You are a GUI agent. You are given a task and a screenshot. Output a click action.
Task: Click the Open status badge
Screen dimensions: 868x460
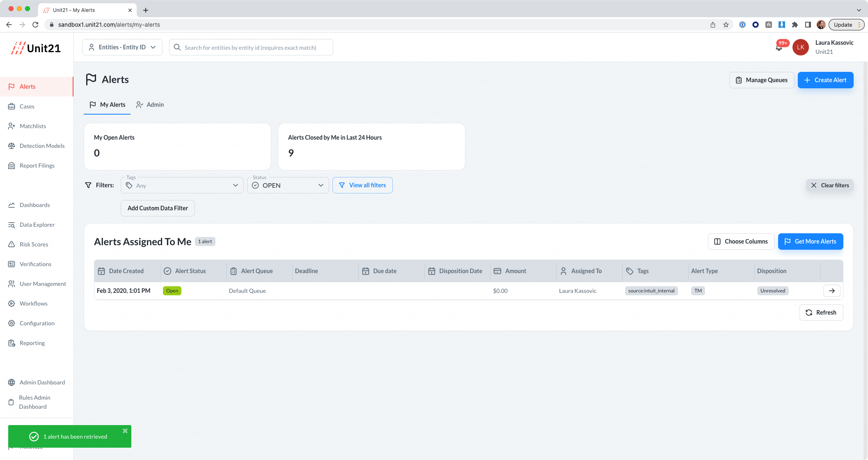click(x=172, y=291)
